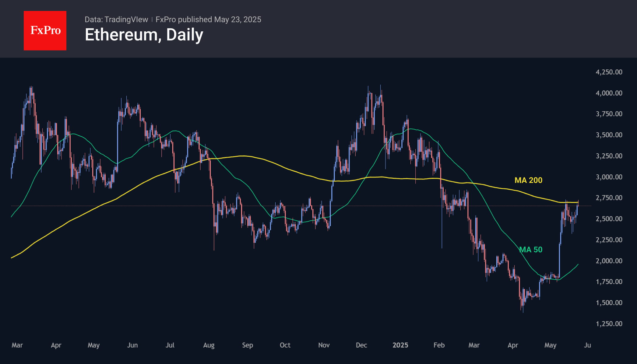
Task: Select the Aug marker on the time axis
Action: (x=209, y=345)
